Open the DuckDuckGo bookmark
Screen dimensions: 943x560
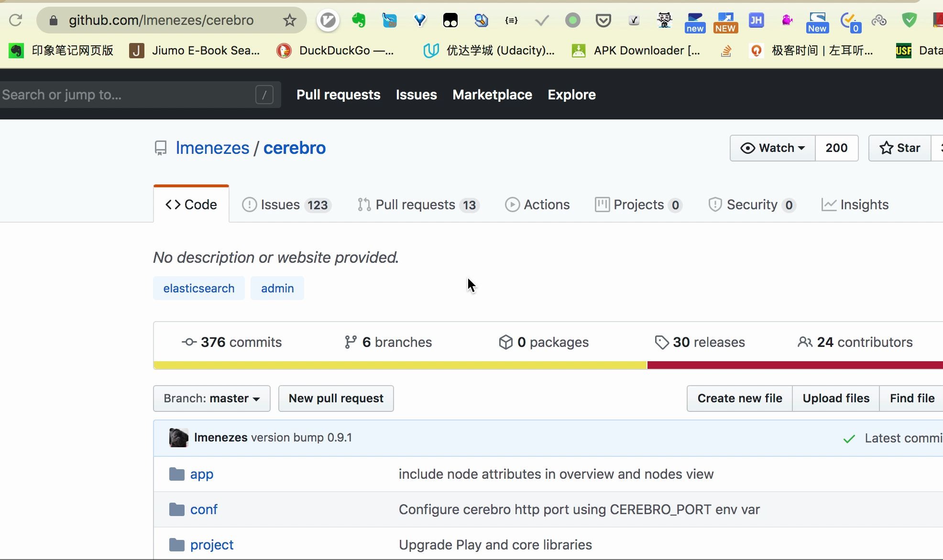click(336, 50)
